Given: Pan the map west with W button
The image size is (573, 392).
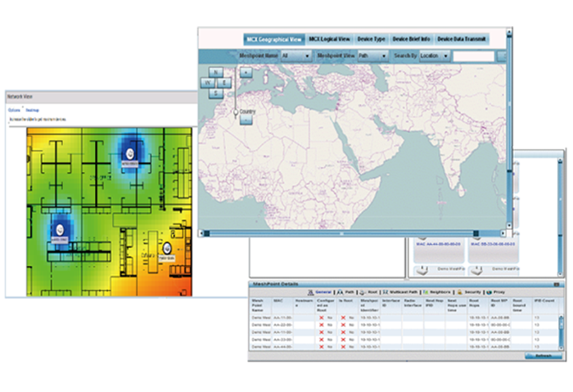Looking at the screenshot, I should (x=208, y=83).
